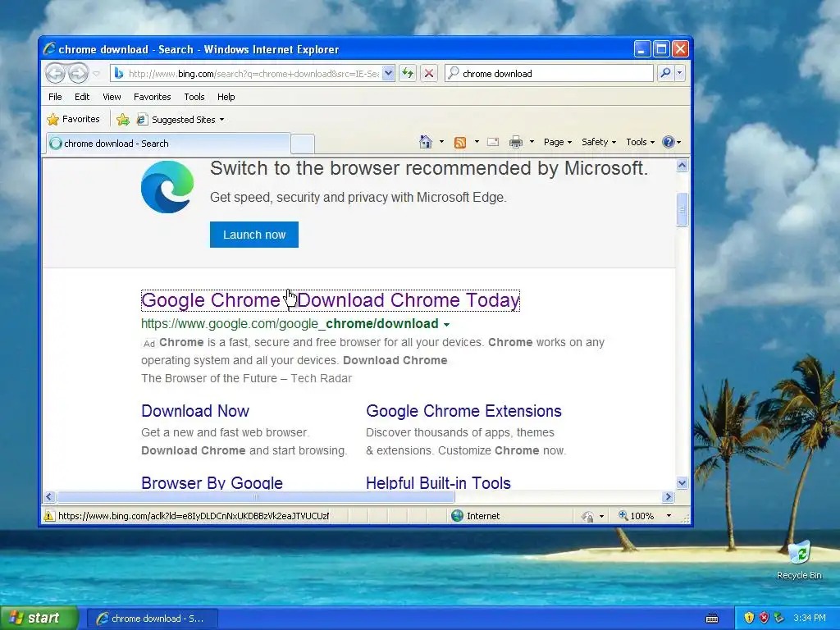Click the 100% zoom level button

click(637, 516)
